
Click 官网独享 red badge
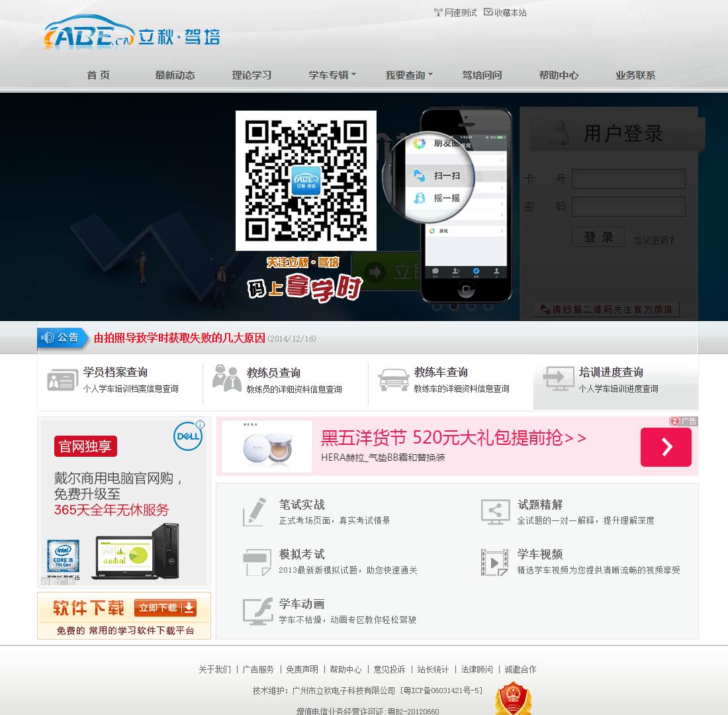[85, 446]
